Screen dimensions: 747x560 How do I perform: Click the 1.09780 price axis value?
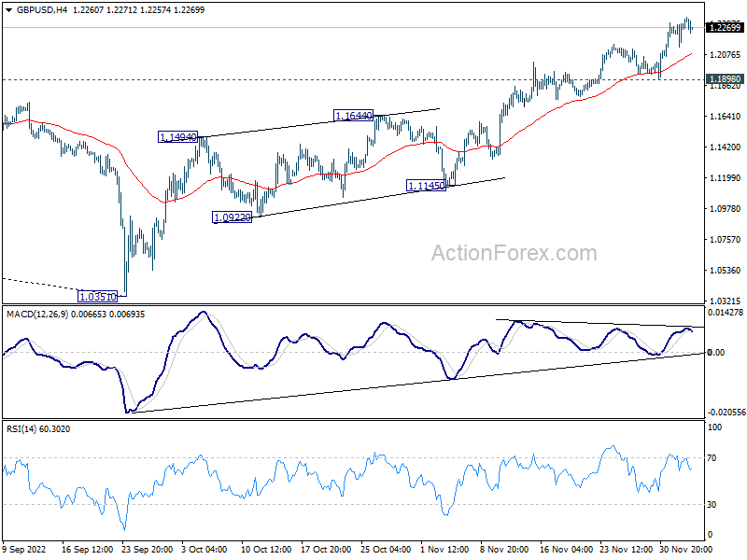pos(726,208)
